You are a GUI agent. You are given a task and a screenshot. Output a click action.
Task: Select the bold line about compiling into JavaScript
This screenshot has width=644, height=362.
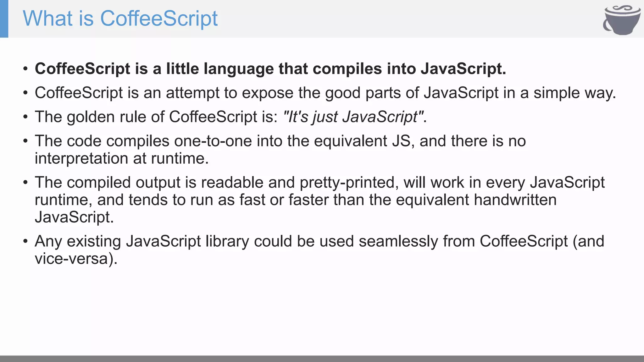click(x=270, y=69)
